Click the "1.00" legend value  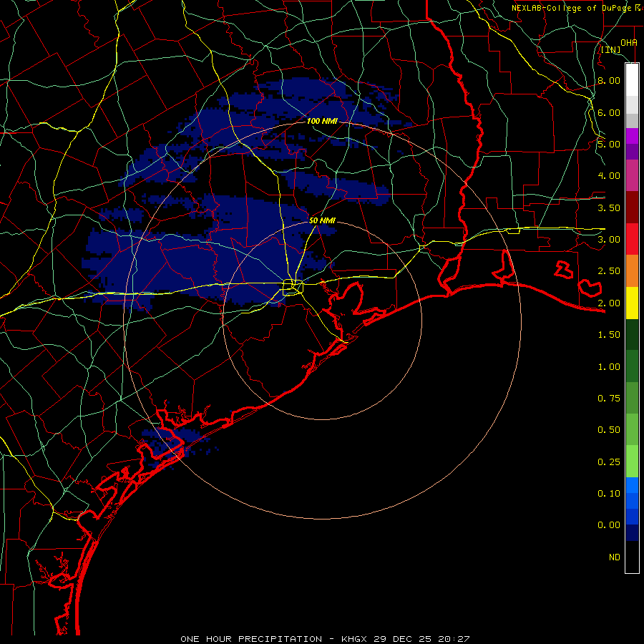click(609, 367)
